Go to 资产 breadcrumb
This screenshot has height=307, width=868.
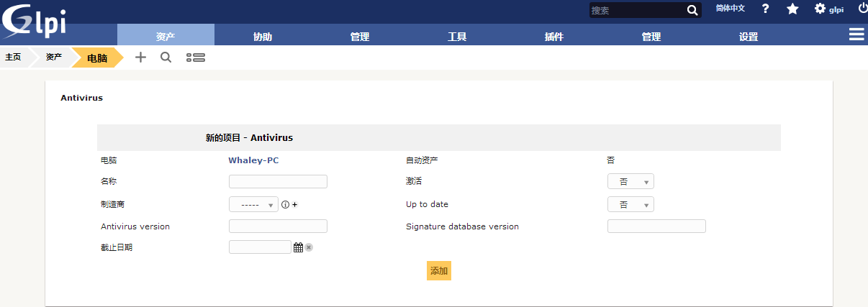[53, 57]
